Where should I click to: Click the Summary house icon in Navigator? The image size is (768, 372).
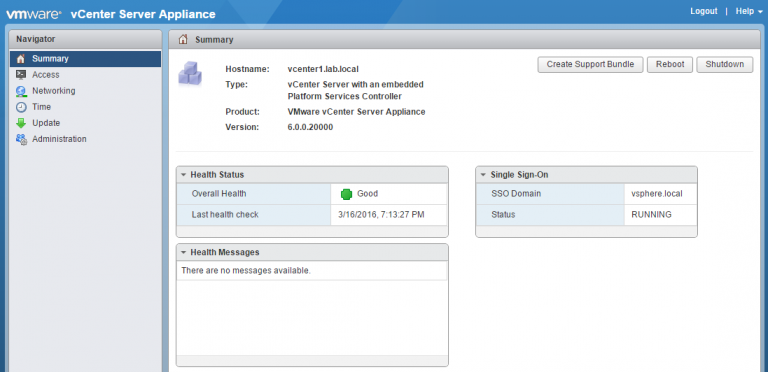pyautogui.click(x=21, y=59)
